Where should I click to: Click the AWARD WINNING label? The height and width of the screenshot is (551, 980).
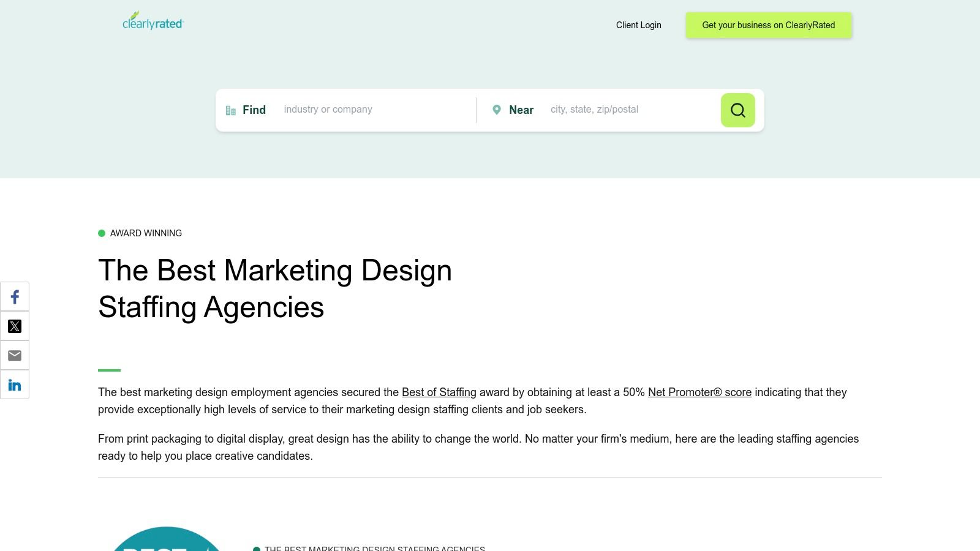coord(146,233)
